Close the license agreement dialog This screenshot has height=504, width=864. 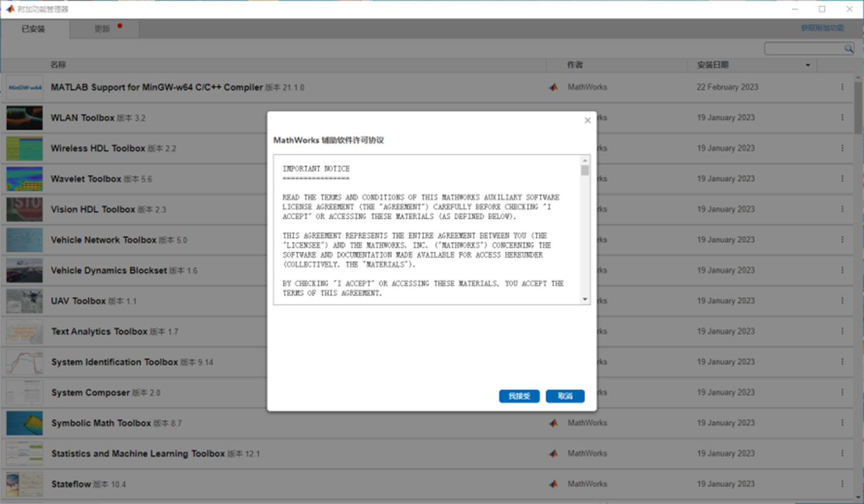pos(588,121)
